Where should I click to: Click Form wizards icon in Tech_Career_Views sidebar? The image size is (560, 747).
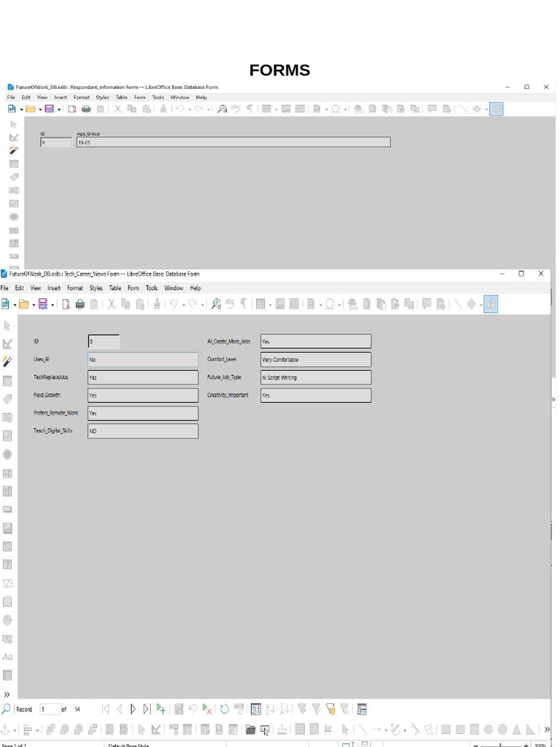coord(7,362)
